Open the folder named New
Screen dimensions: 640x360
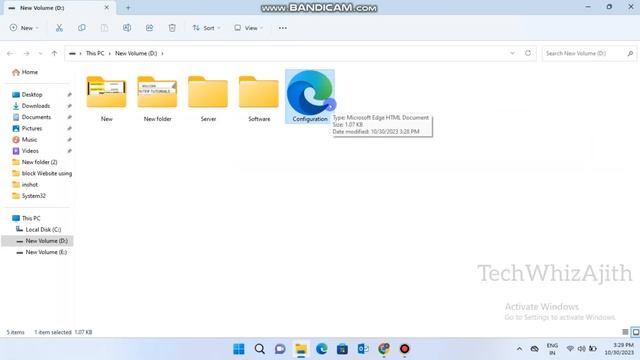(x=107, y=99)
